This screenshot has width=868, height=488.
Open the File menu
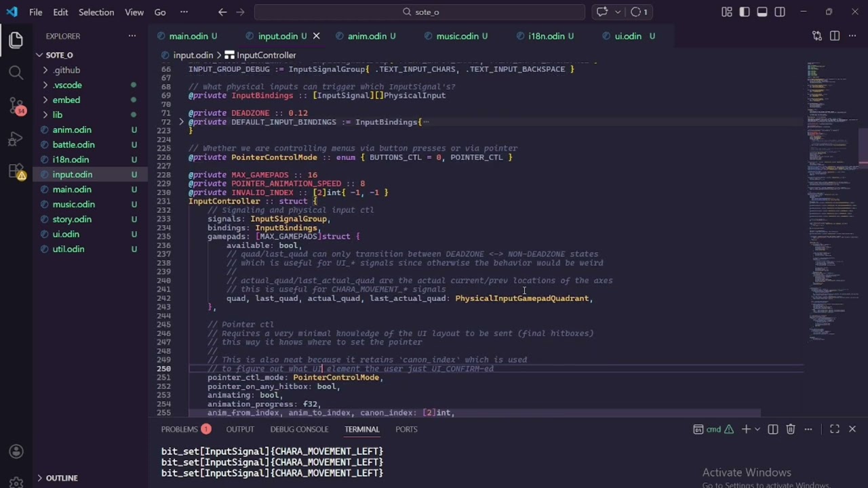(x=36, y=12)
